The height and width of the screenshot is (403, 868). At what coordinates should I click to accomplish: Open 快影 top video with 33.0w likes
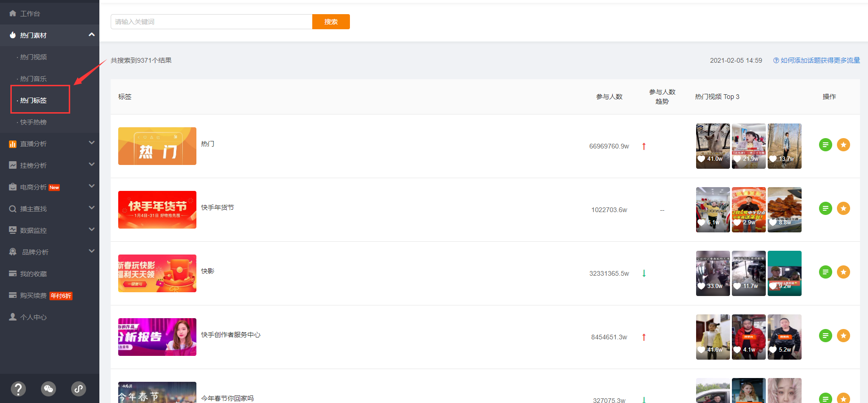(713, 273)
